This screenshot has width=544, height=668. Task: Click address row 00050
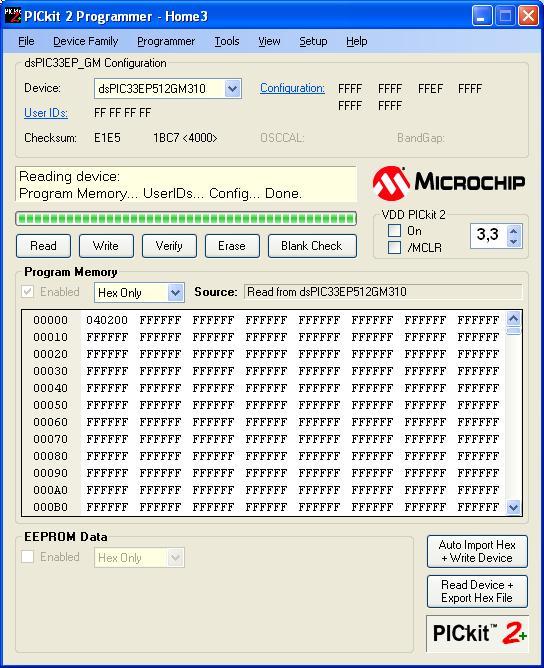pos(50,405)
